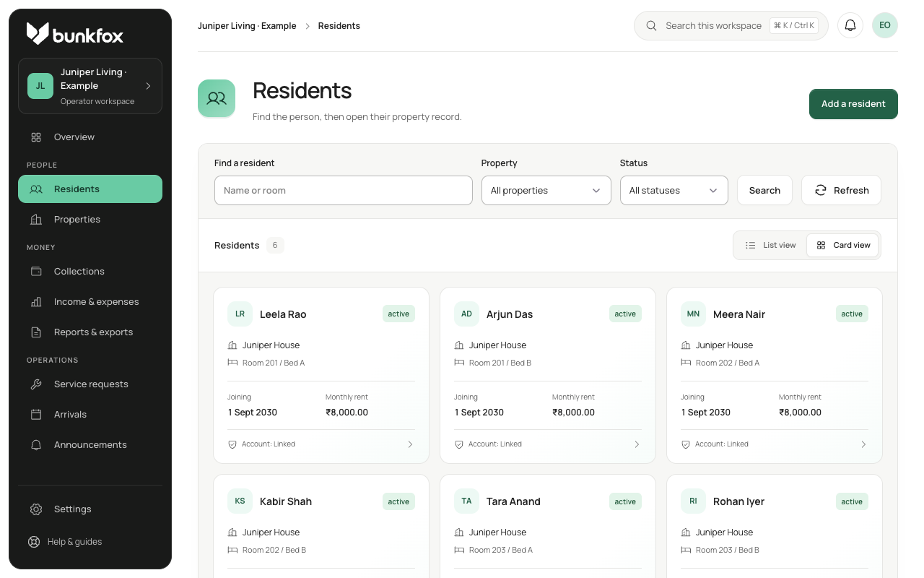Expand the Juniper Living workspace switcher
The height and width of the screenshot is (578, 924).
tap(90, 86)
